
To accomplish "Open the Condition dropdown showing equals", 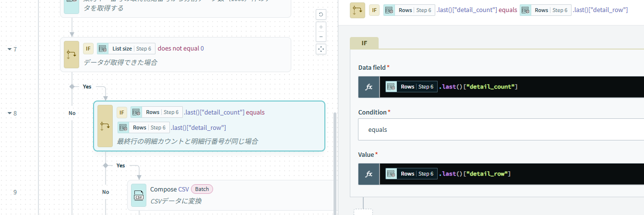I will [501, 130].
